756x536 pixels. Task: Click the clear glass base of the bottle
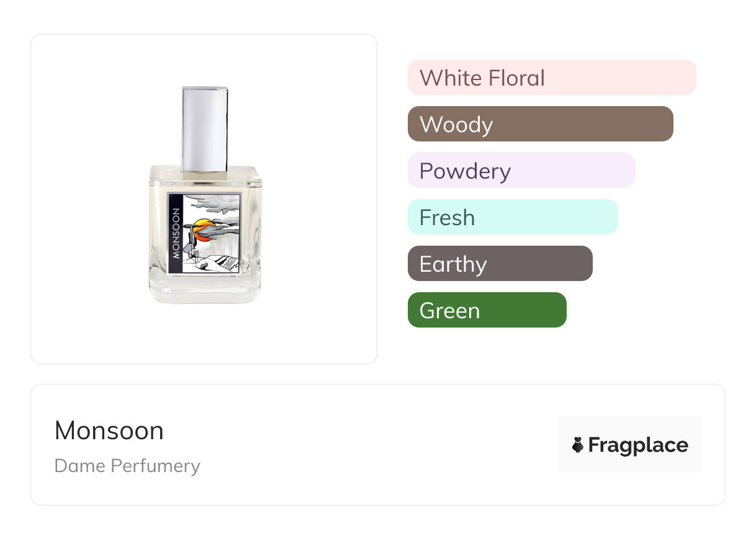tap(205, 290)
